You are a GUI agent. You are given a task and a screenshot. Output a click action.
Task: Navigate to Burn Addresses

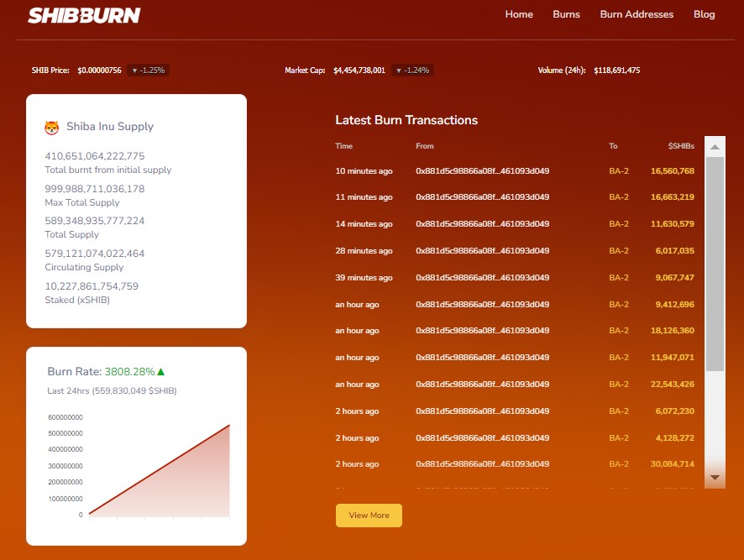(x=637, y=14)
